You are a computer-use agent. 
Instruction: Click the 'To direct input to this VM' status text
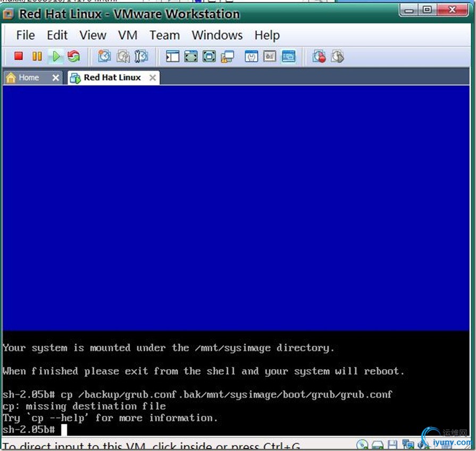click(151, 446)
